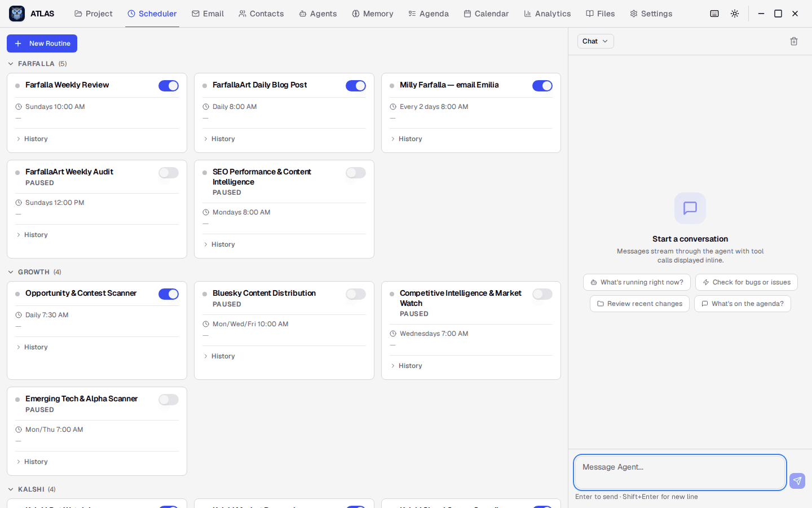
Task: Click the clock icon beside Wednesdays 7:00 AM
Action: click(x=393, y=334)
